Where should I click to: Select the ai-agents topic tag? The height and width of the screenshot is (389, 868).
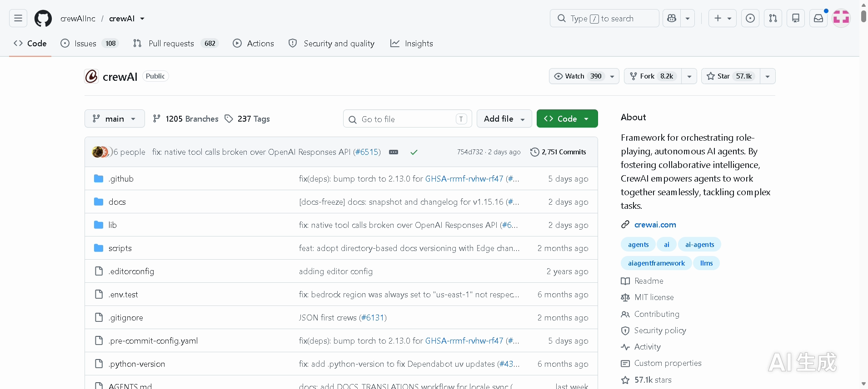pos(699,245)
